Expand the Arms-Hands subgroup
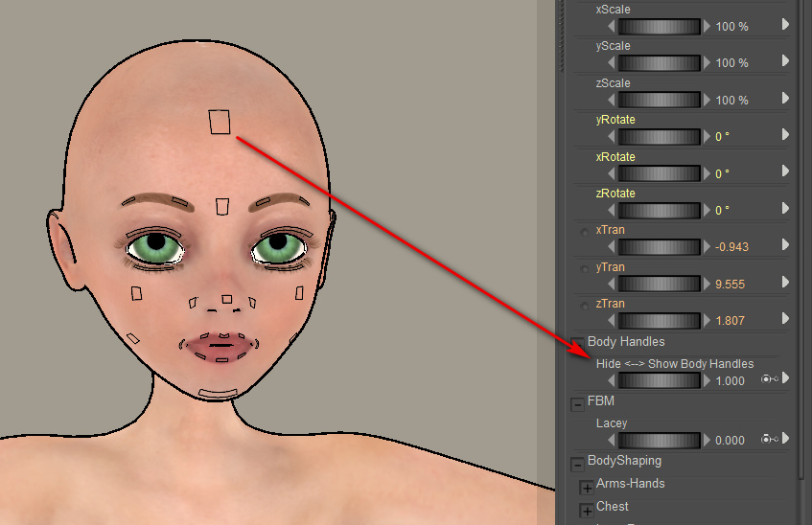The image size is (812, 525). (x=587, y=488)
